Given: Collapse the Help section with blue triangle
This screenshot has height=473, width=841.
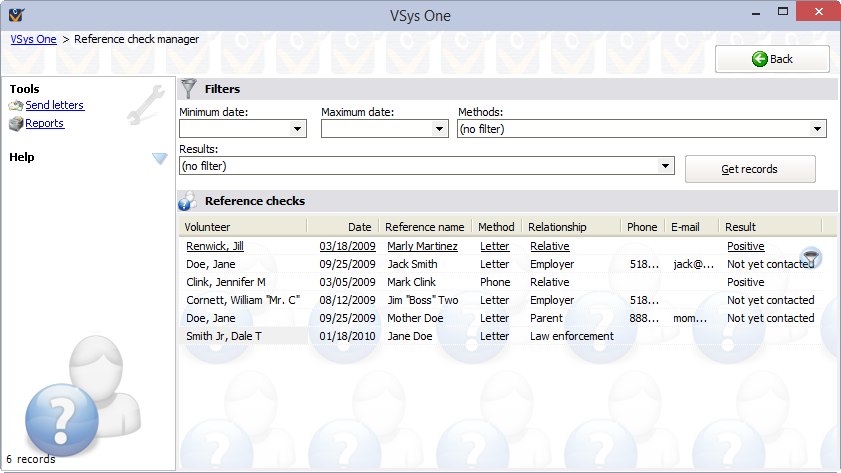Looking at the screenshot, I should [x=159, y=158].
